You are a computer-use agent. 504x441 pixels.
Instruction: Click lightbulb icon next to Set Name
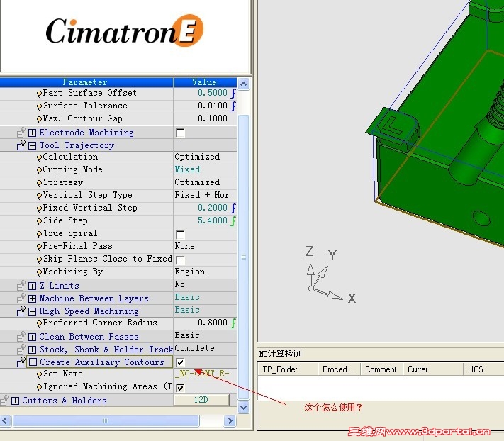point(39,374)
